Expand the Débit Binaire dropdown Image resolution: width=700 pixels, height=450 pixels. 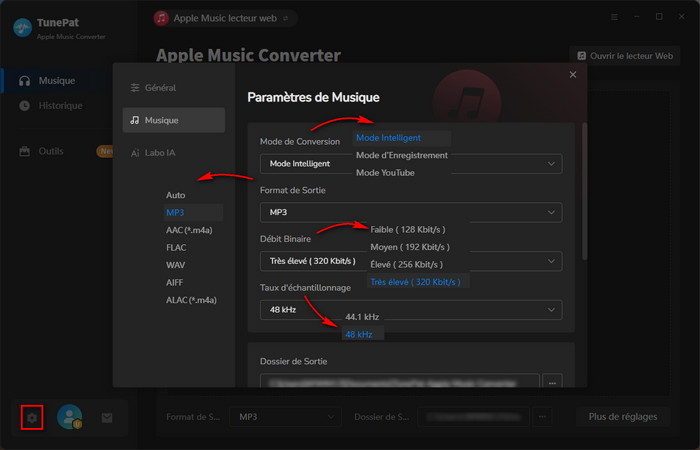pyautogui.click(x=411, y=261)
